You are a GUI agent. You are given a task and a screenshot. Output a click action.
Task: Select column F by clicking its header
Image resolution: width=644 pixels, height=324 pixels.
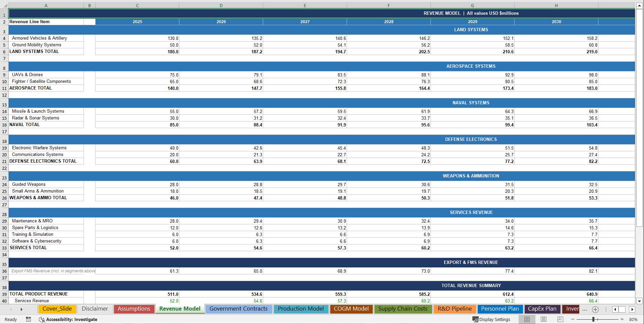(388, 5)
